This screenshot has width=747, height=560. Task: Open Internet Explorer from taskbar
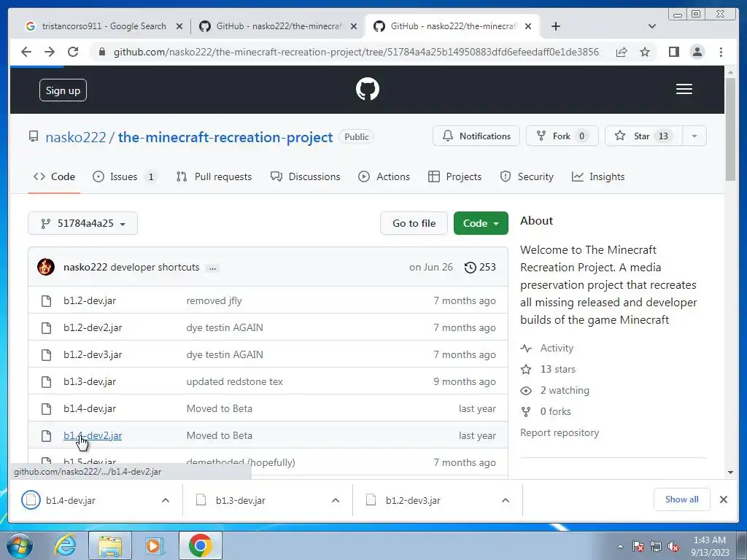pos(65,545)
